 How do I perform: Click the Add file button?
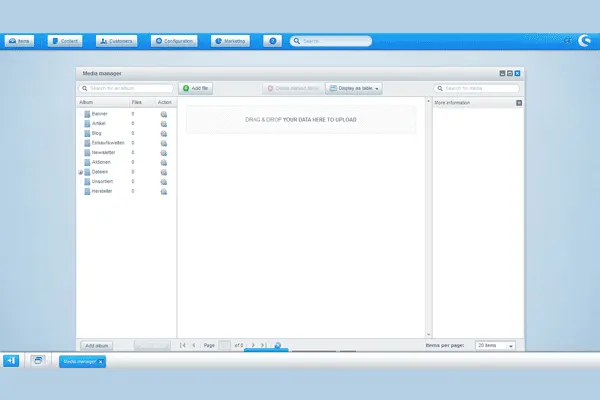(195, 89)
